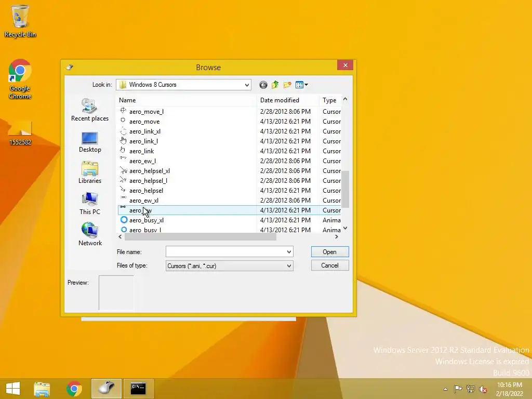Select the aero_link_l cursor file
This screenshot has height=399, width=532.
[x=143, y=141]
